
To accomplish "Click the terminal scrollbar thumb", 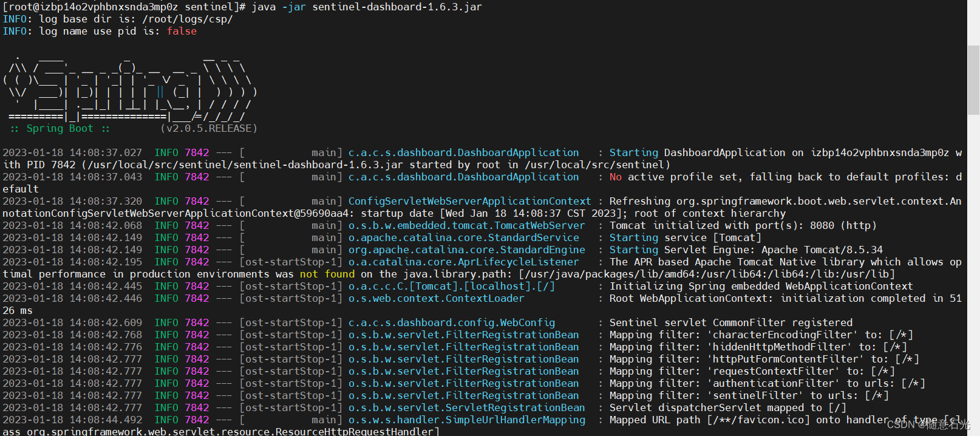I will click(x=973, y=79).
